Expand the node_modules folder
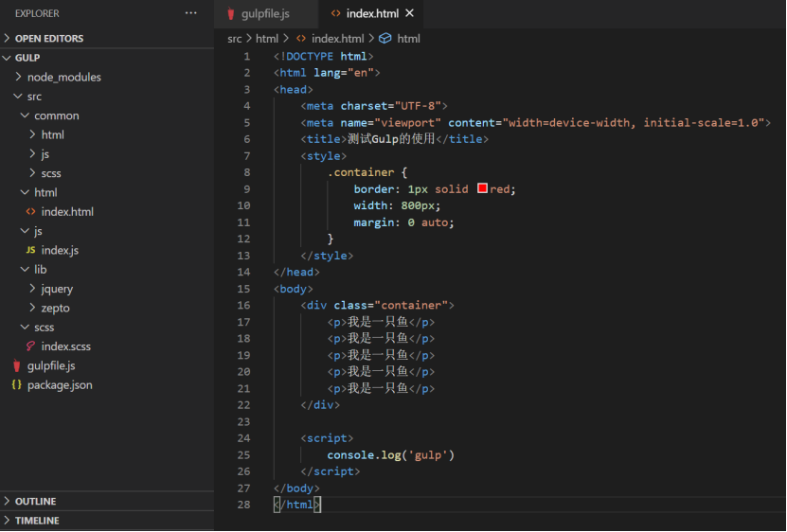 point(107,78)
